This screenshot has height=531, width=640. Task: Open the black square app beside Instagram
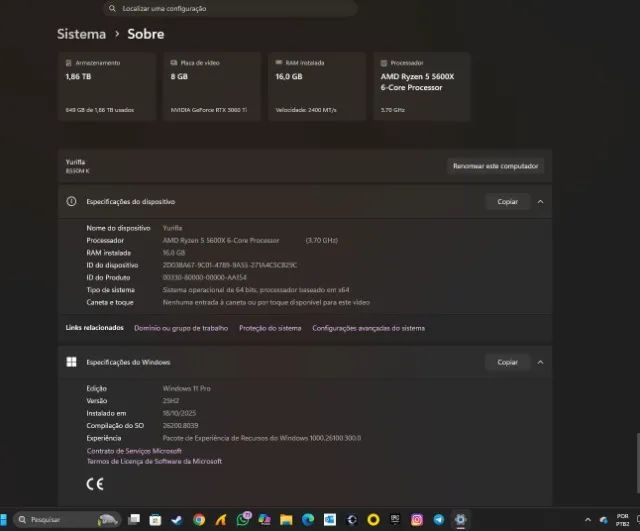click(395, 519)
